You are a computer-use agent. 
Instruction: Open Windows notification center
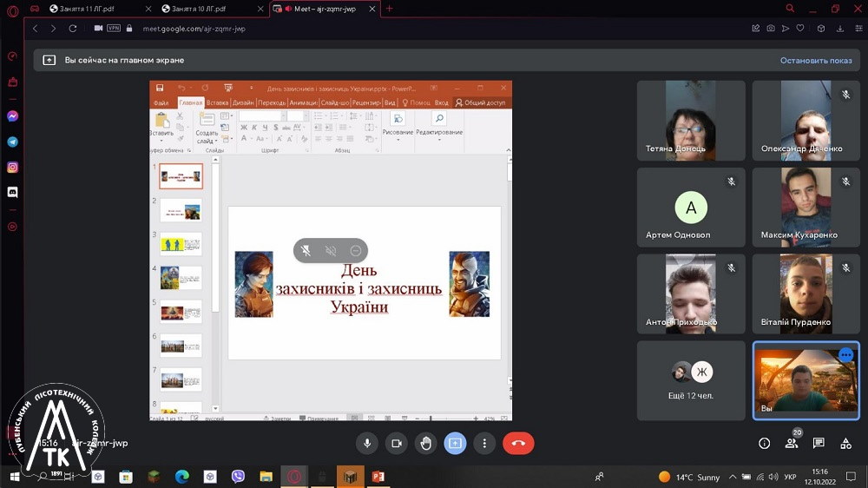[852, 477]
